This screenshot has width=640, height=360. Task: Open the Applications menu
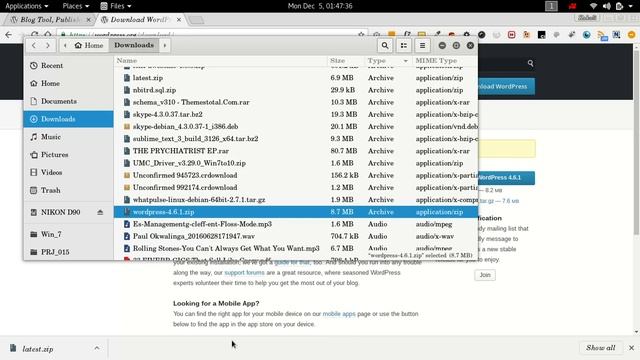27,6
